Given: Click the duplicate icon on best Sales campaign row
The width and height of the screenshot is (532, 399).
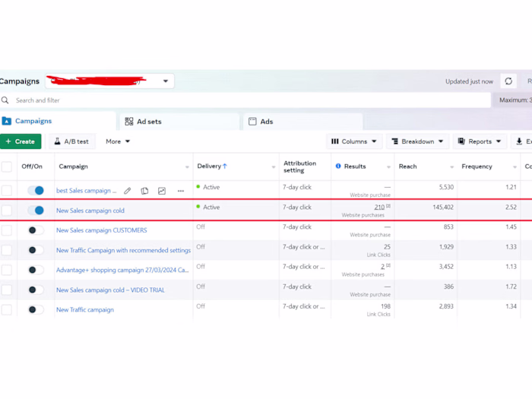Looking at the screenshot, I should click(144, 191).
